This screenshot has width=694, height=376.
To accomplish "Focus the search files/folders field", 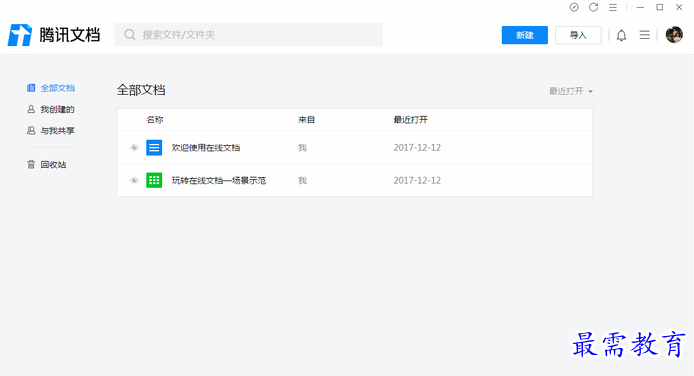I will [249, 35].
